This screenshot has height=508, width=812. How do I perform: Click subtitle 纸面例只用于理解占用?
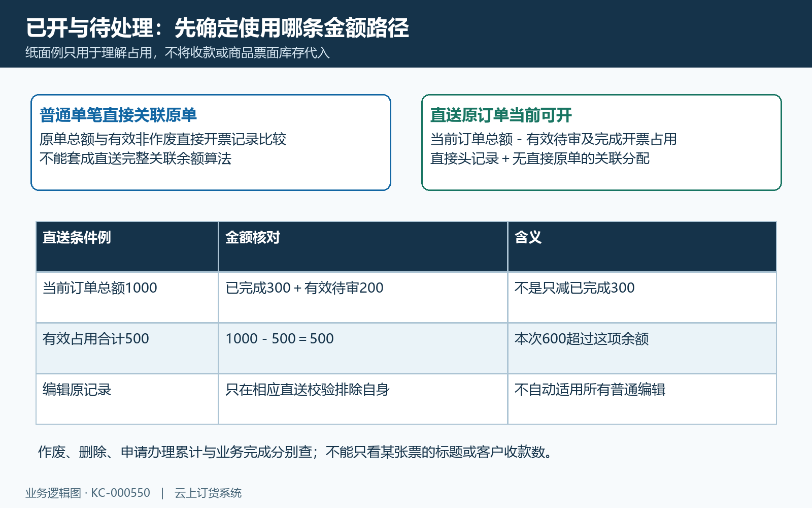tap(89, 53)
